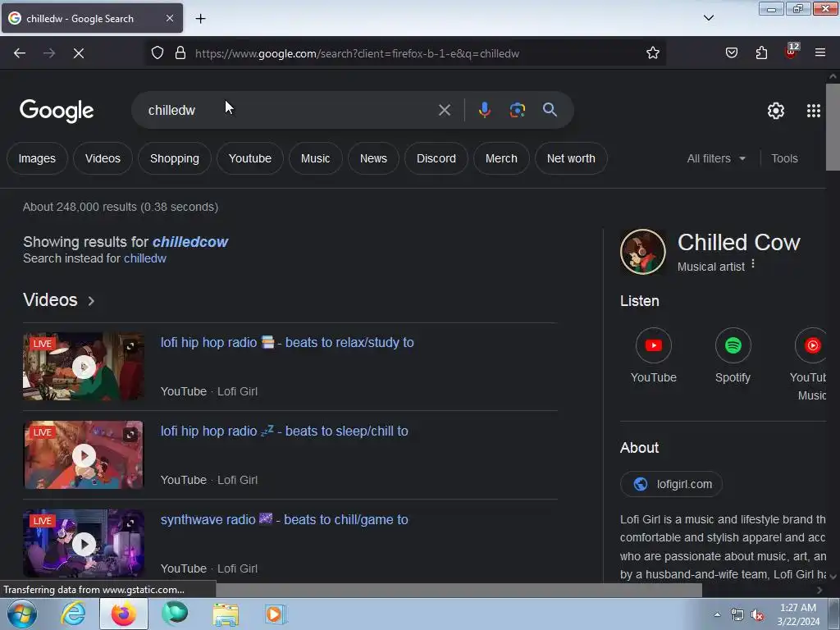Open Windows Start menu
The image size is (840, 630).
click(22, 614)
